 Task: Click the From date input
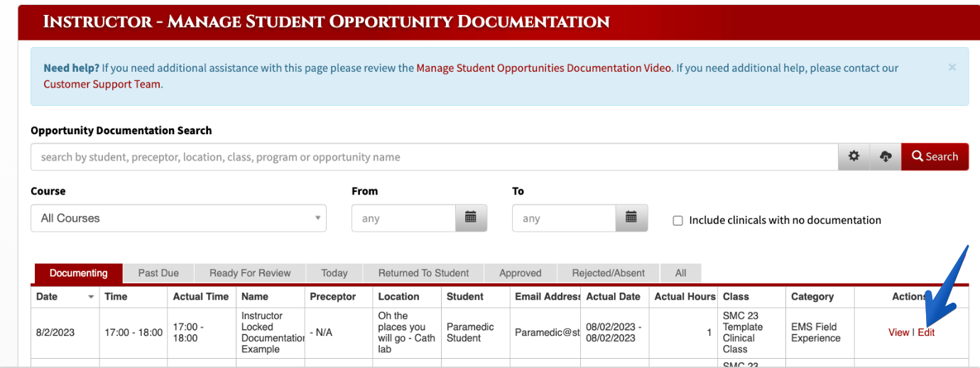(x=403, y=218)
